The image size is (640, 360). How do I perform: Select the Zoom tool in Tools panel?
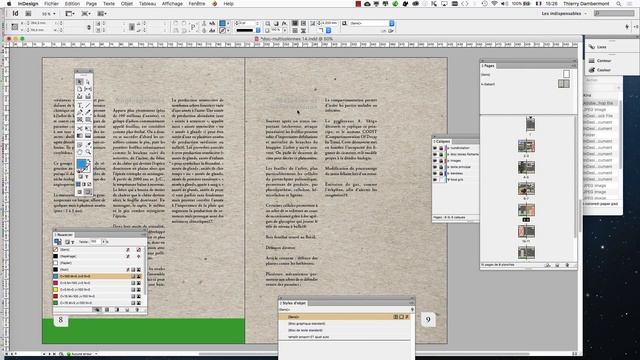(x=88, y=152)
